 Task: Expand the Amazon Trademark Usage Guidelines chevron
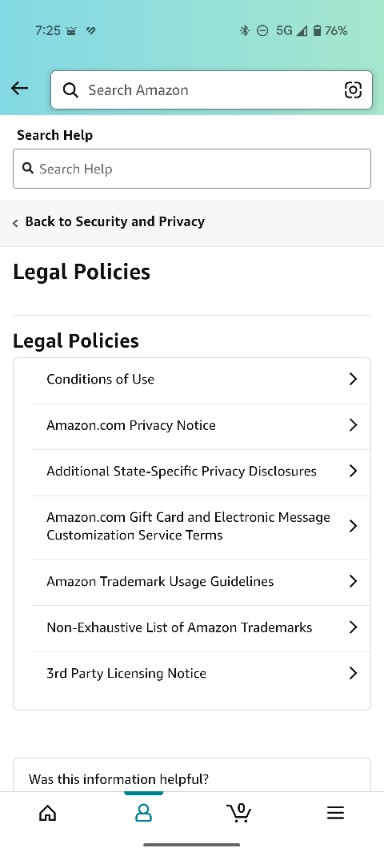click(x=353, y=581)
